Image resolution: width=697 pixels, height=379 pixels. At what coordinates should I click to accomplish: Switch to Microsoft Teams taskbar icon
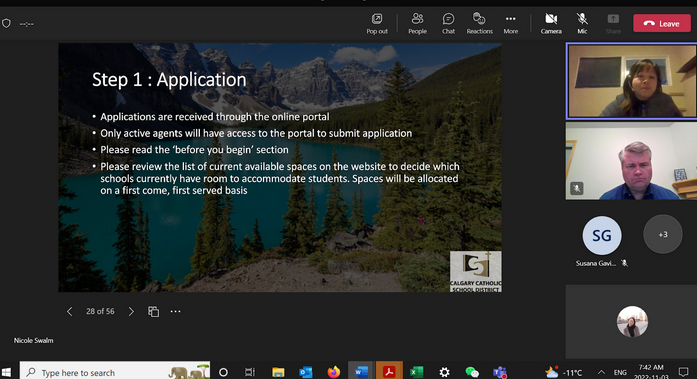coord(500,372)
